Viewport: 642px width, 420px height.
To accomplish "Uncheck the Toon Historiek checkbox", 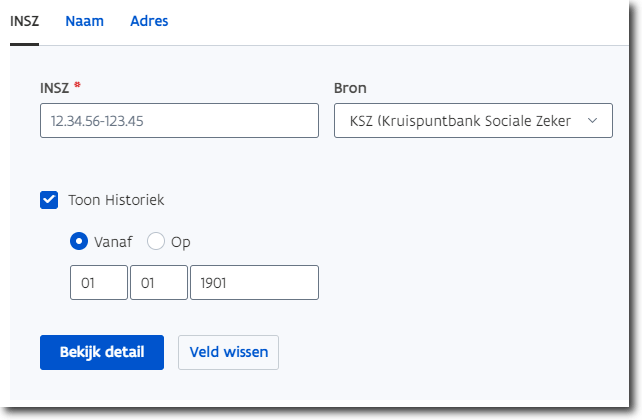I will 49,200.
